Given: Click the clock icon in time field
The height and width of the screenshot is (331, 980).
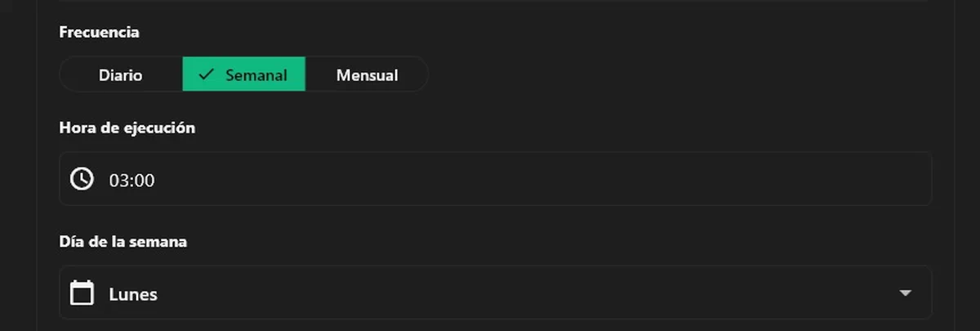Looking at the screenshot, I should 82,179.
